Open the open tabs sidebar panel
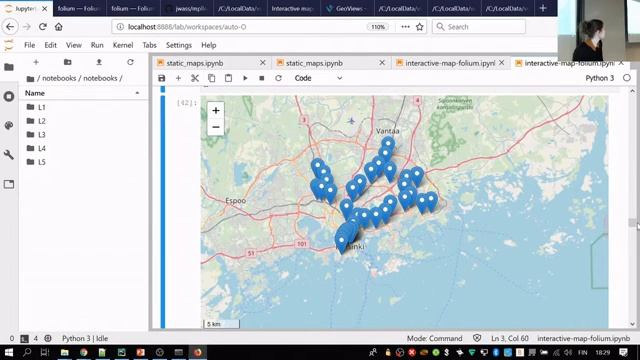 pyautogui.click(x=9, y=184)
